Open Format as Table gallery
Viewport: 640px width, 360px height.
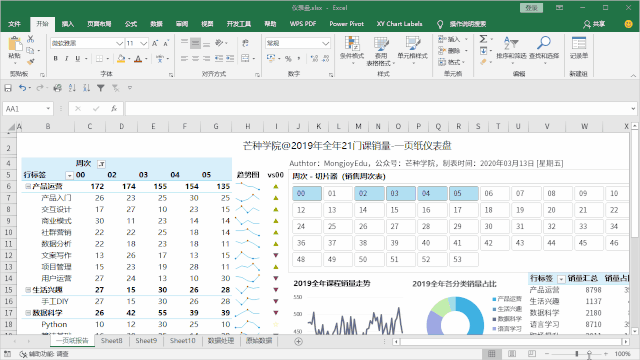coord(381,51)
